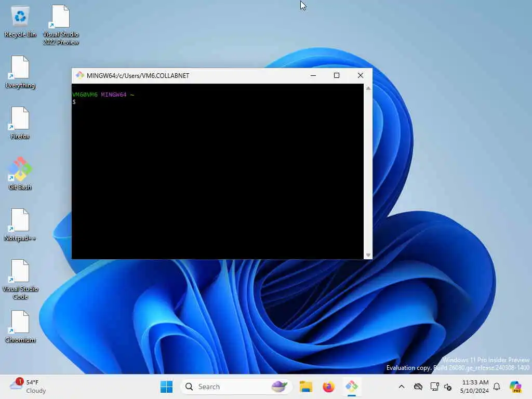Click the display/network tray icon
Image resolution: width=532 pixels, height=399 pixels.
434,387
